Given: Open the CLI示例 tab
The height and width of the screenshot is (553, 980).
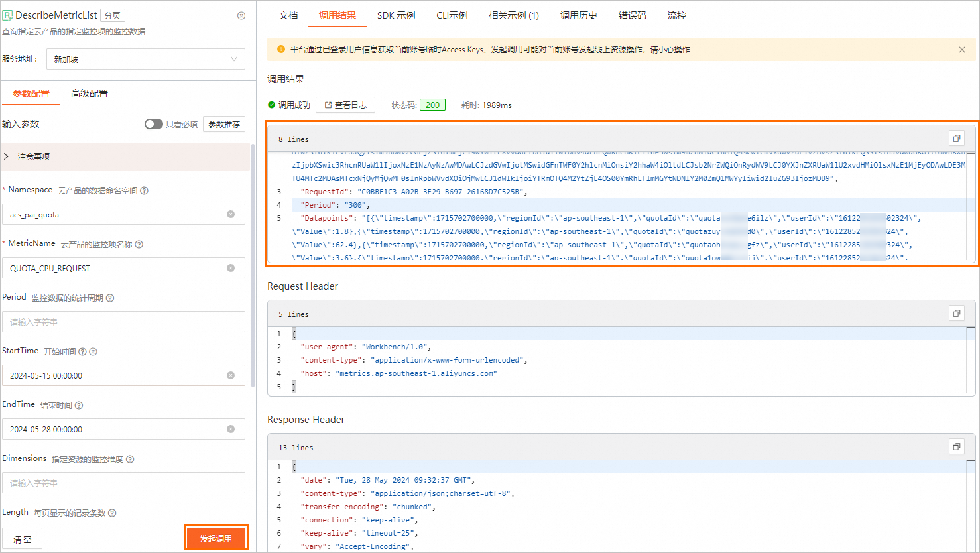Looking at the screenshot, I should pyautogui.click(x=452, y=15).
